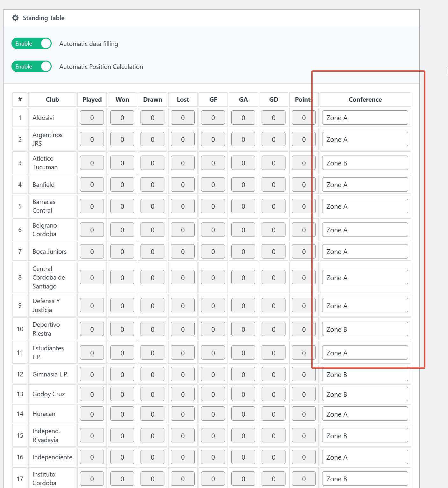Screen dimensions: 448x488
Task: Click Drawn field for Atletico Tucuman
Action: coord(153,163)
